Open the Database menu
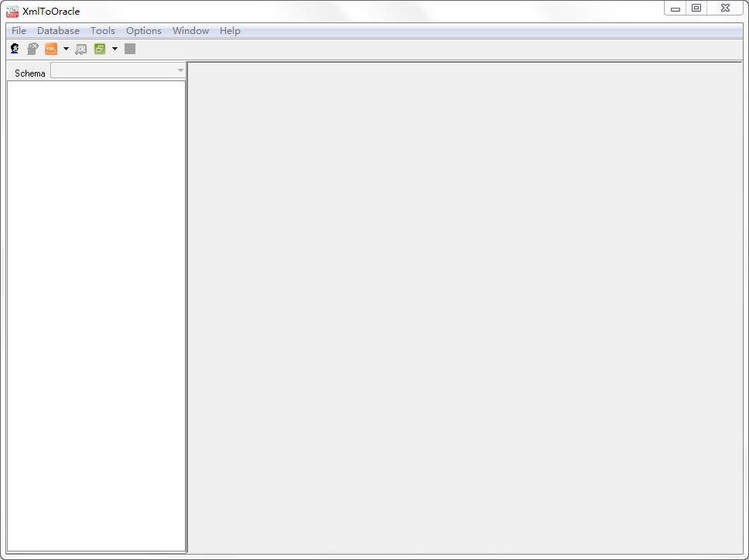Viewport: 749px width, 560px height. pos(58,31)
